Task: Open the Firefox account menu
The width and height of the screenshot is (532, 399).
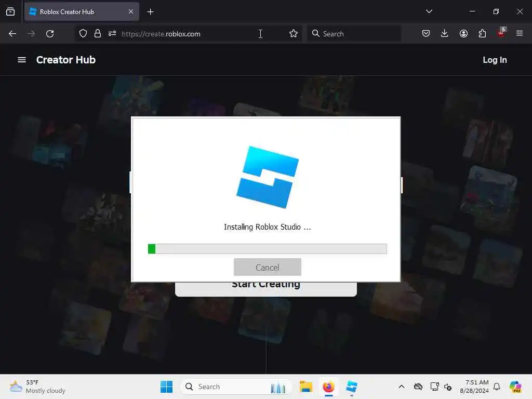Action: coord(463,33)
